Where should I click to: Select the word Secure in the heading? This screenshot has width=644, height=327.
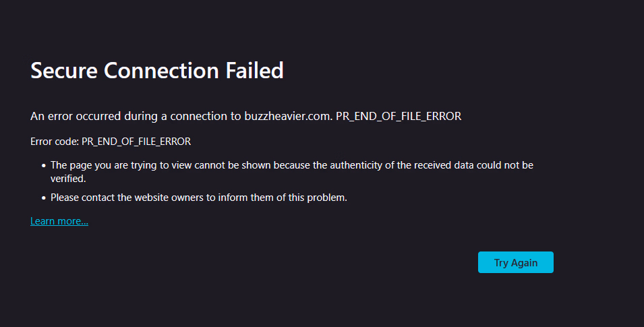tap(64, 70)
